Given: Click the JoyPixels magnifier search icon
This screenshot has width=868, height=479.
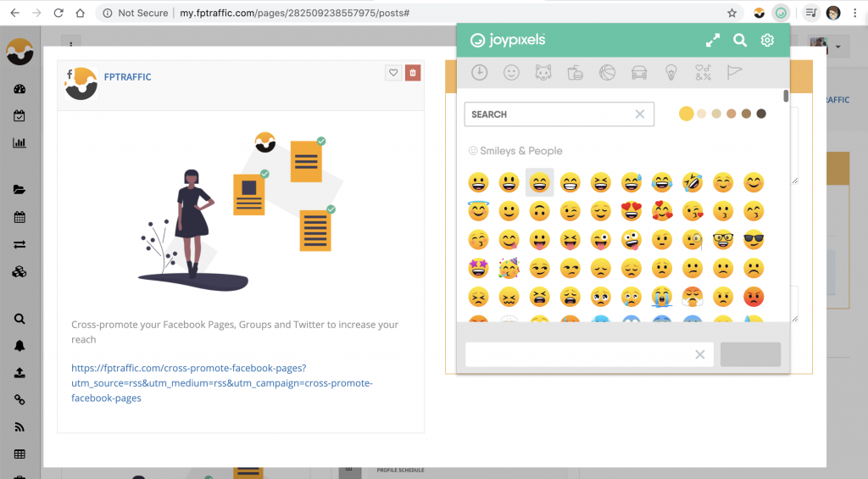Looking at the screenshot, I should tap(740, 40).
